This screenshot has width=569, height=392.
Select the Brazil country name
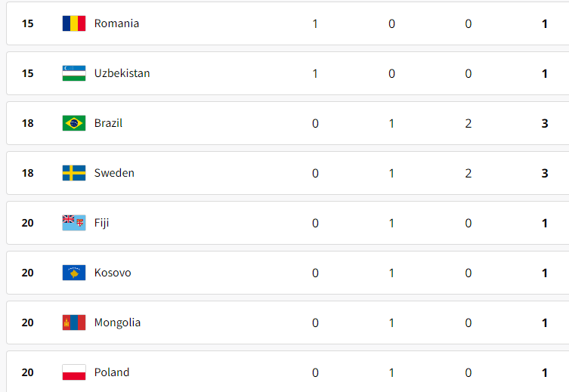[x=108, y=123]
